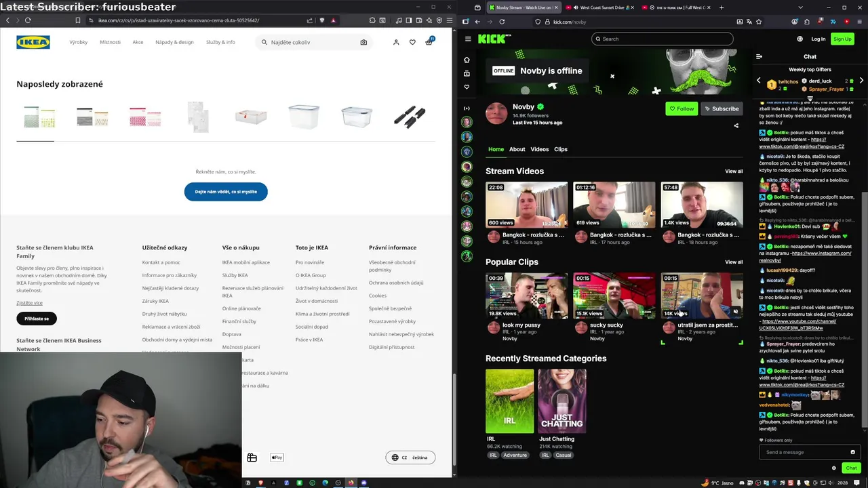Click camera image search icon in IKEA search
Viewport: 868px width, 488px height.
pyautogui.click(x=363, y=42)
